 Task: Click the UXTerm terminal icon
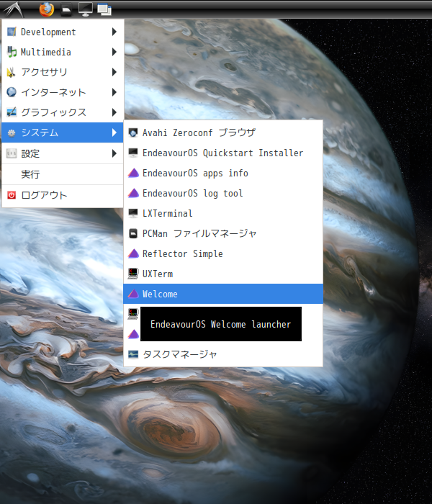click(133, 274)
